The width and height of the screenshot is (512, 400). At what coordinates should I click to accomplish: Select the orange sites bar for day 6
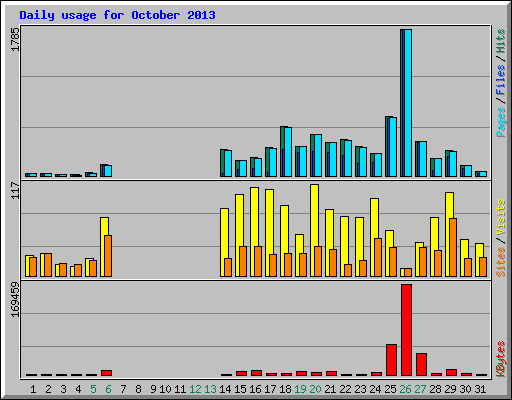click(108, 256)
